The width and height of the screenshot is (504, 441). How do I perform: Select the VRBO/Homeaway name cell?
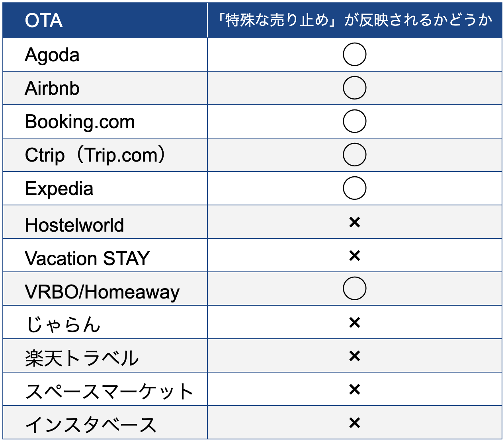coord(102,292)
